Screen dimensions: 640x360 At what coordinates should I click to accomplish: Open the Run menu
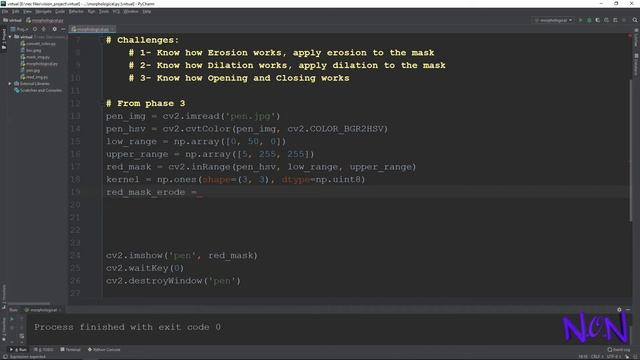(91, 11)
